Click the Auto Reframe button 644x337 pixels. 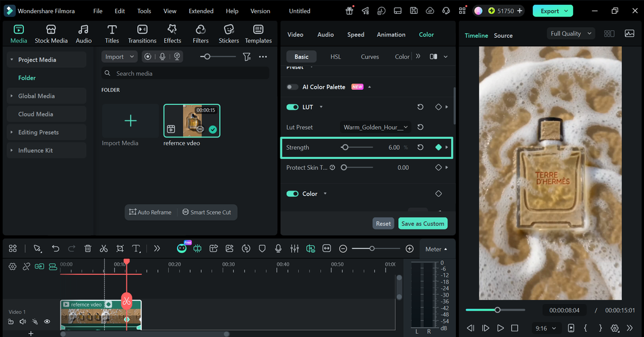coord(150,213)
